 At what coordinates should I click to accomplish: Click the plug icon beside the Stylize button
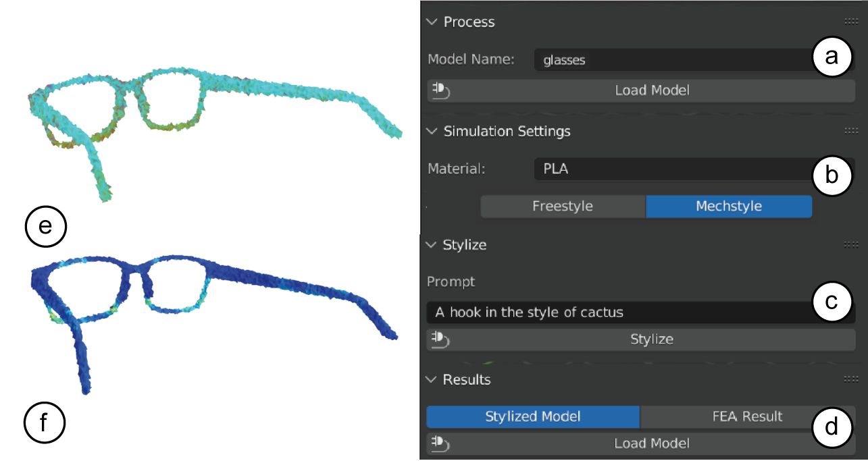point(439,340)
